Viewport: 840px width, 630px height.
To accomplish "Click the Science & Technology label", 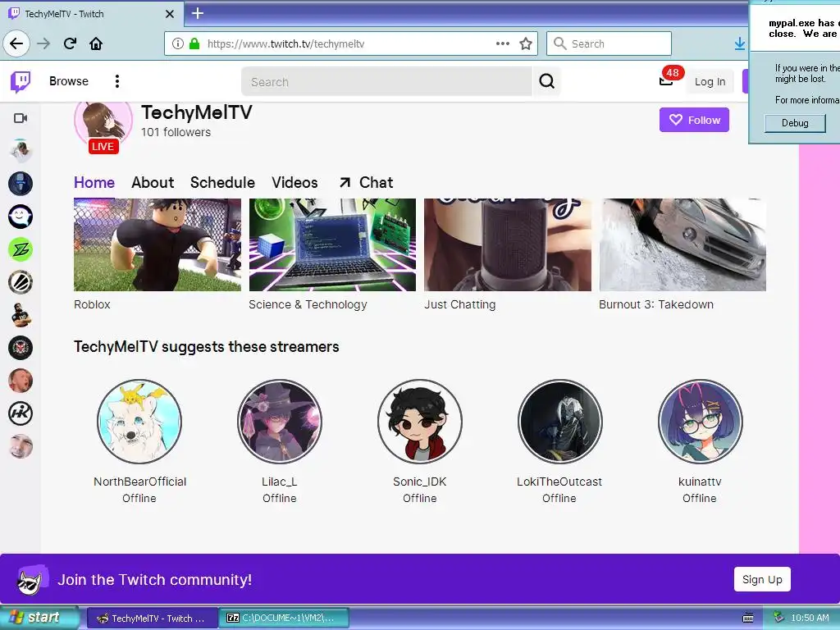I will point(308,304).
